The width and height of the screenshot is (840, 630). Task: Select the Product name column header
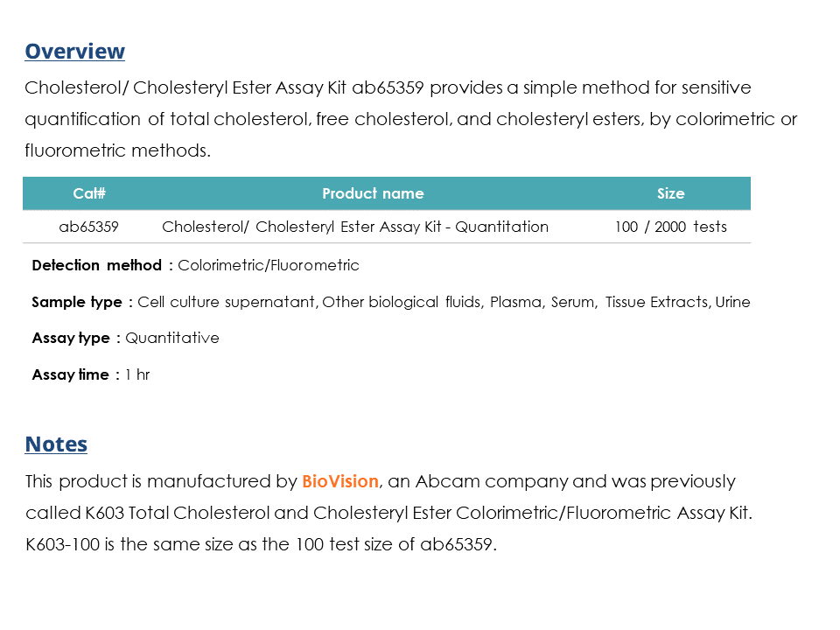(x=373, y=193)
